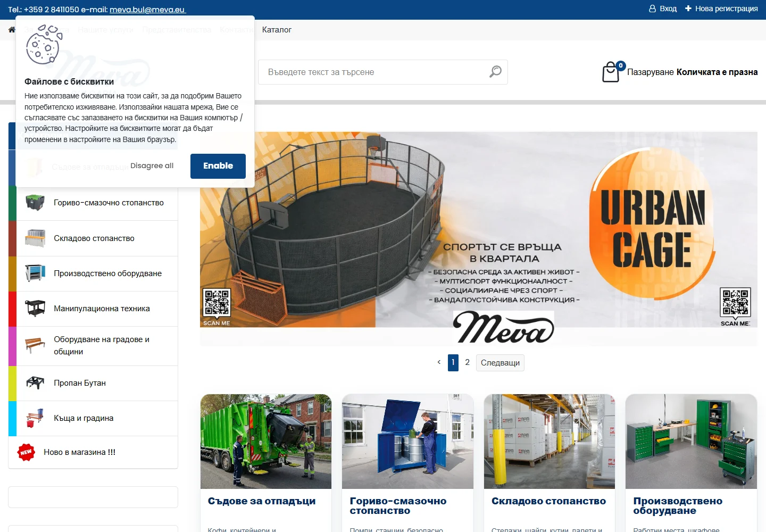Open the garbage truck category image
766x532 pixels.
click(x=266, y=442)
